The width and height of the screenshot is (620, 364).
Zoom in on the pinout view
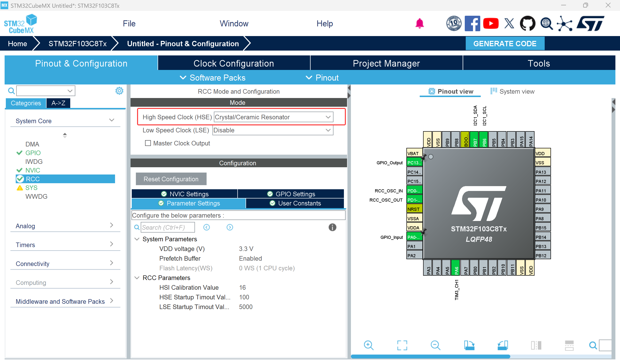tap(369, 345)
